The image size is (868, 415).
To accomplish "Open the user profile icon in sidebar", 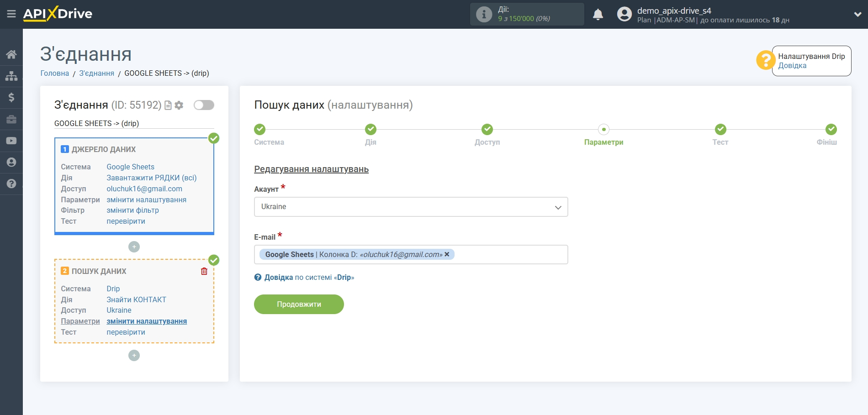I will point(11,162).
